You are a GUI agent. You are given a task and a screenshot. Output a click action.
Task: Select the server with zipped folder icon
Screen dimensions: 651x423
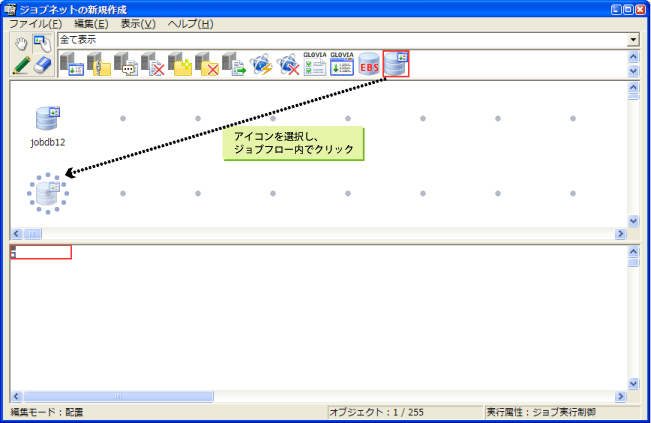pyautogui.click(x=99, y=64)
